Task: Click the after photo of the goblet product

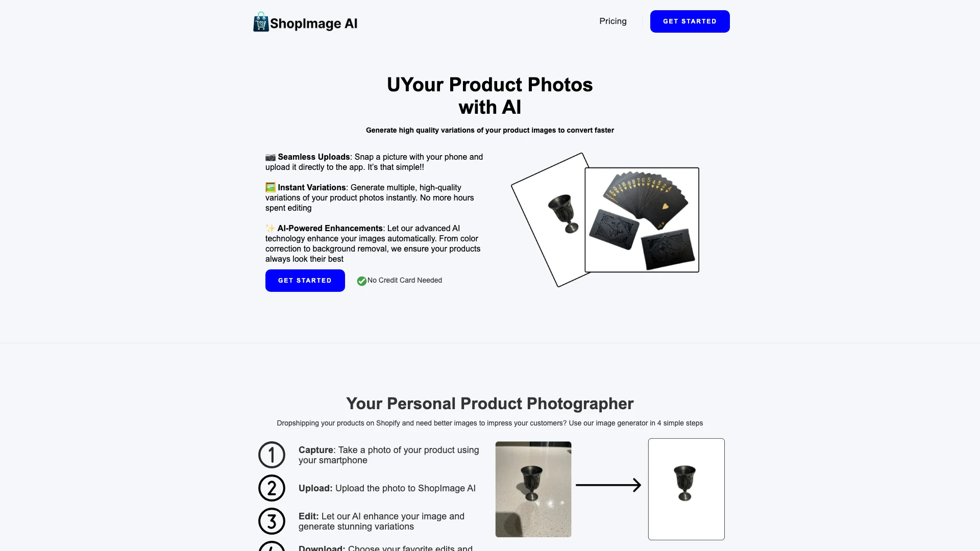Action: point(686,488)
